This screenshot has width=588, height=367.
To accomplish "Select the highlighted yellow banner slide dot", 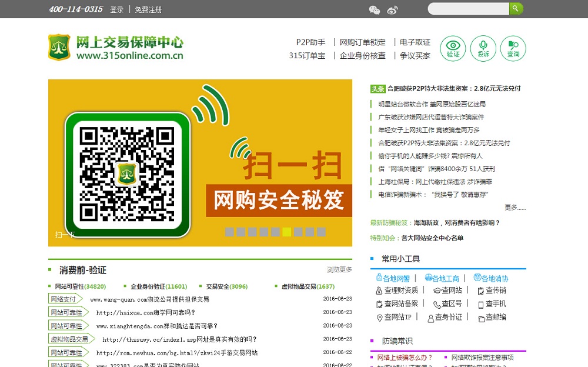I will (287, 232).
